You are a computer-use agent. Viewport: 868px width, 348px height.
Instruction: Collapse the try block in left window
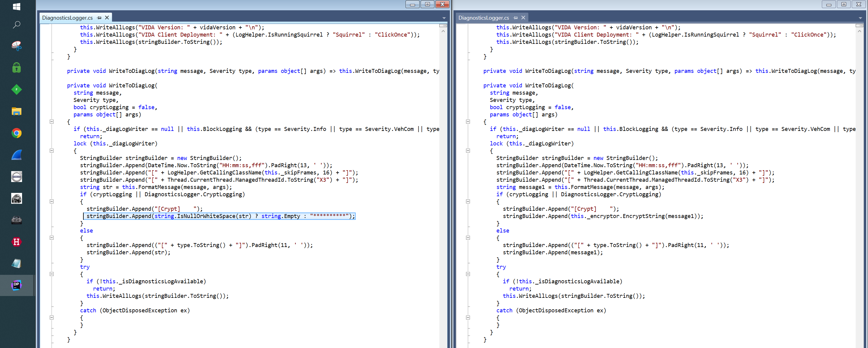[52, 274]
